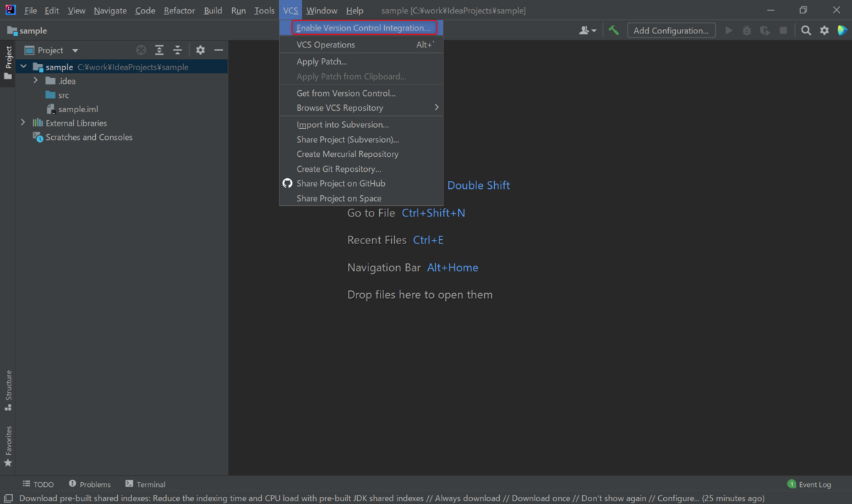Screen dimensions: 852x504
Task: Open the File menu
Action: [x=31, y=11]
